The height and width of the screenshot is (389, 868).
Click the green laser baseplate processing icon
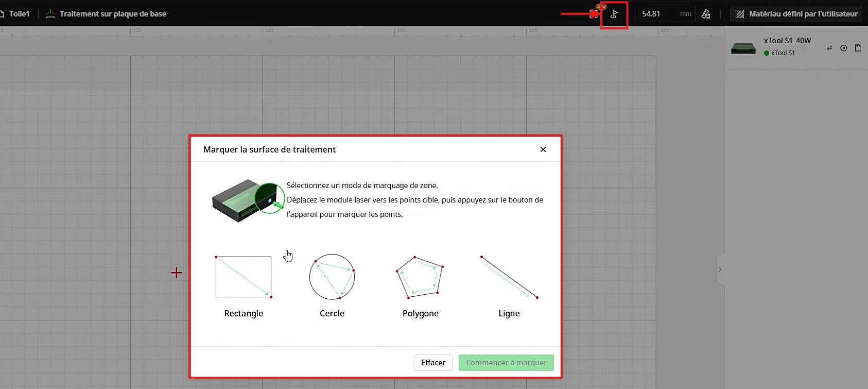[x=50, y=14]
